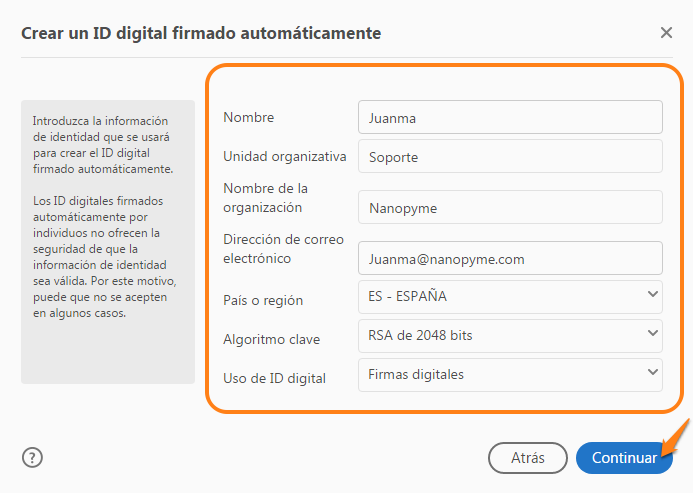Screen dimensions: 693x493
Task: Click the chevron beside Firmas digitales
Action: point(652,372)
